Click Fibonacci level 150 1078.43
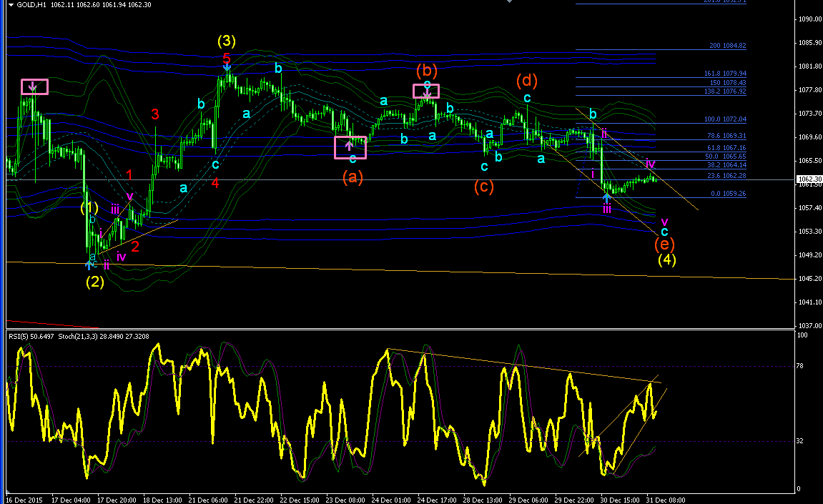823x504 pixels. pos(727,83)
